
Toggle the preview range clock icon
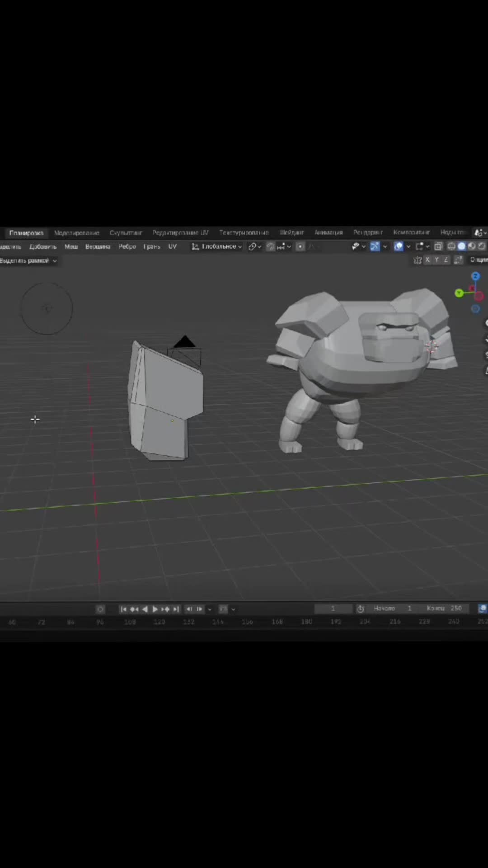click(x=361, y=609)
